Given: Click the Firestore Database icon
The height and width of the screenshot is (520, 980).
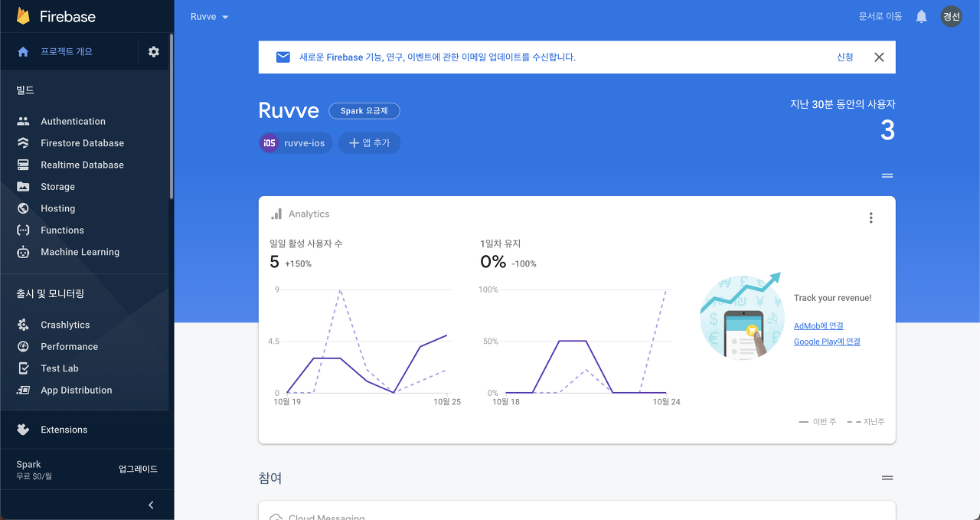Looking at the screenshot, I should [x=23, y=143].
